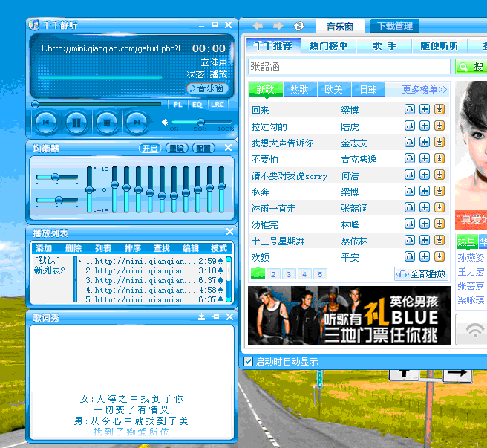
Task: Click the playlist vertical scrollbar
Action: [x=229, y=279]
